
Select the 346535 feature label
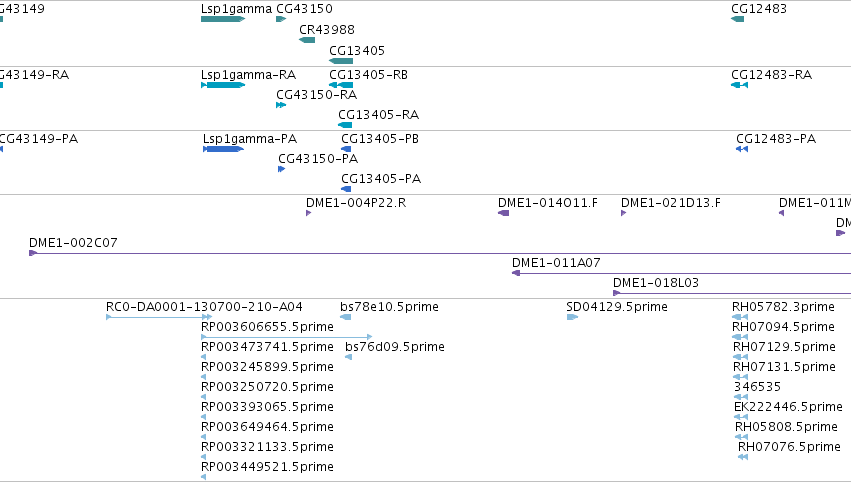pyautogui.click(x=757, y=387)
